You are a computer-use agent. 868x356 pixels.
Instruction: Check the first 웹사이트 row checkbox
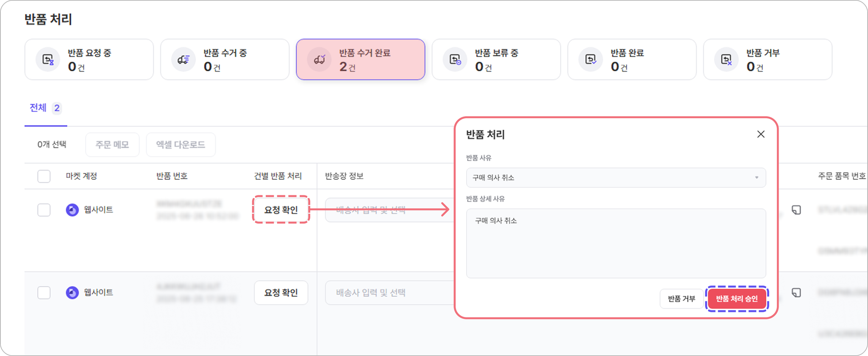(44, 210)
